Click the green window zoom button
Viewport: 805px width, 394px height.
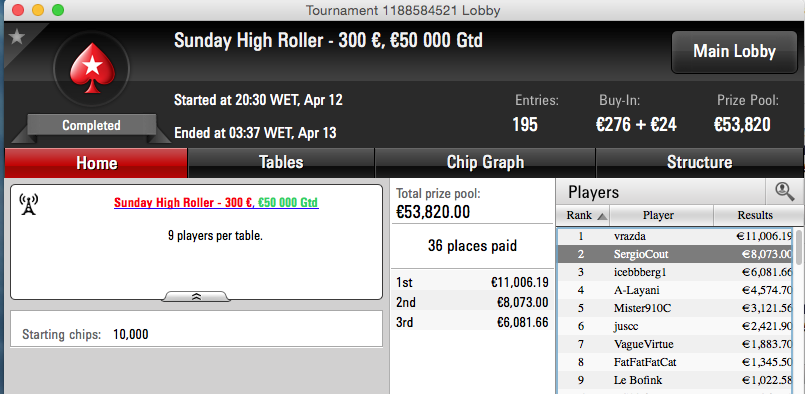58,10
